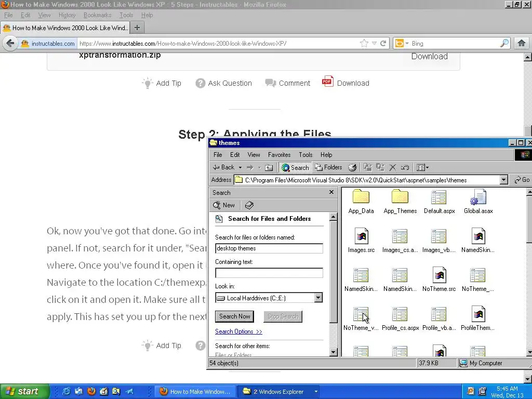Open the View menu in the themes window
Screen dimensions: 532x399
point(254,155)
